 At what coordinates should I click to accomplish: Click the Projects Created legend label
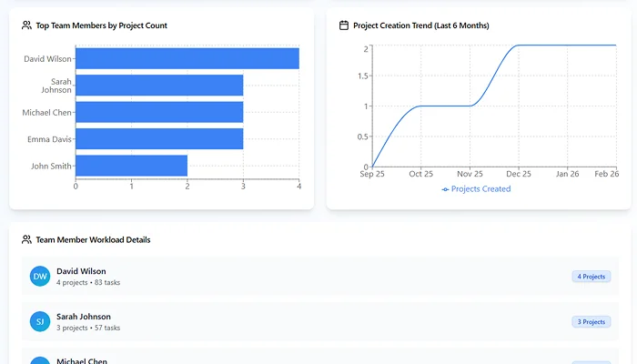481,189
